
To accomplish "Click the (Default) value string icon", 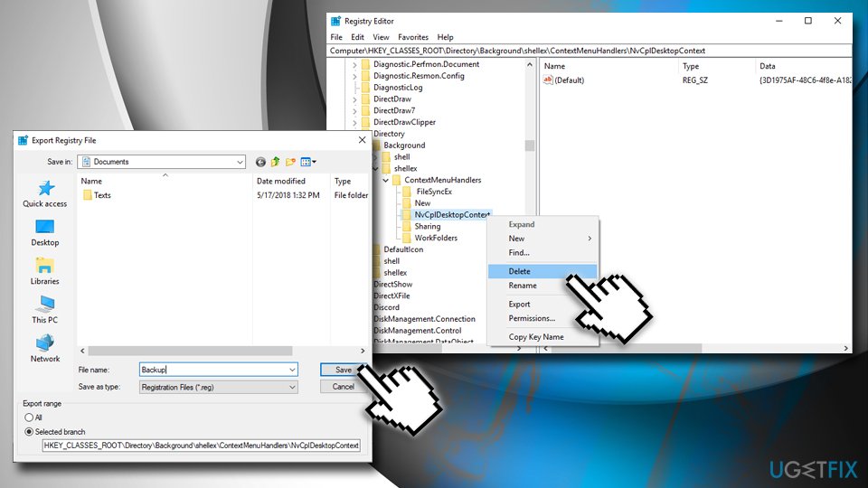I will [x=548, y=80].
